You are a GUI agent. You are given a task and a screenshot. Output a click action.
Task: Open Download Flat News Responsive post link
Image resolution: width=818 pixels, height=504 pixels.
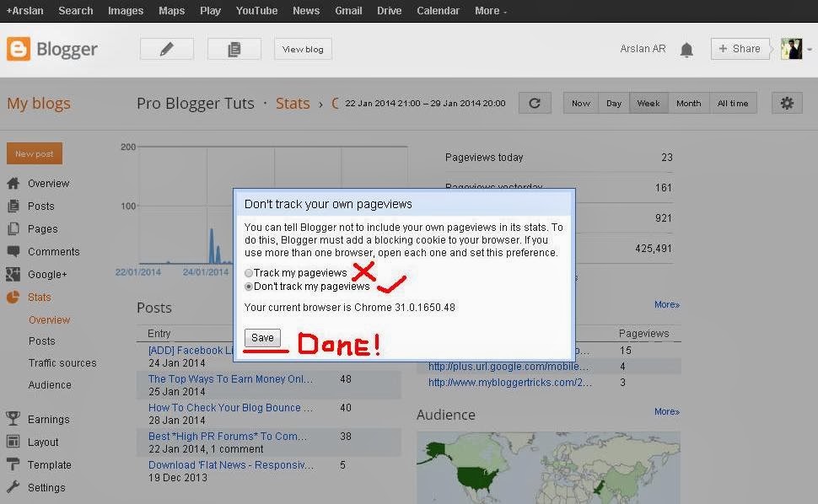[x=231, y=465]
